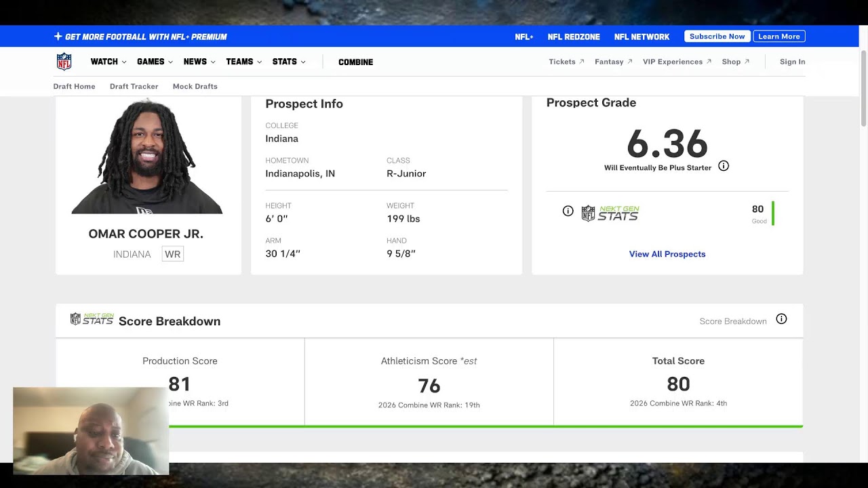
Task: Click GET MORE FOOTBALL WITH NFL+ PREMIUM text
Action: click(x=146, y=37)
